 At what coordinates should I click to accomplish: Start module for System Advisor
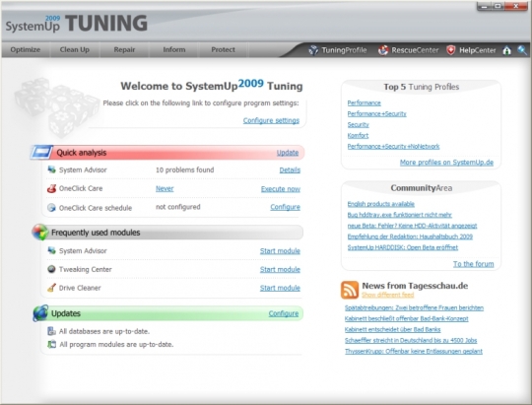coord(280,251)
